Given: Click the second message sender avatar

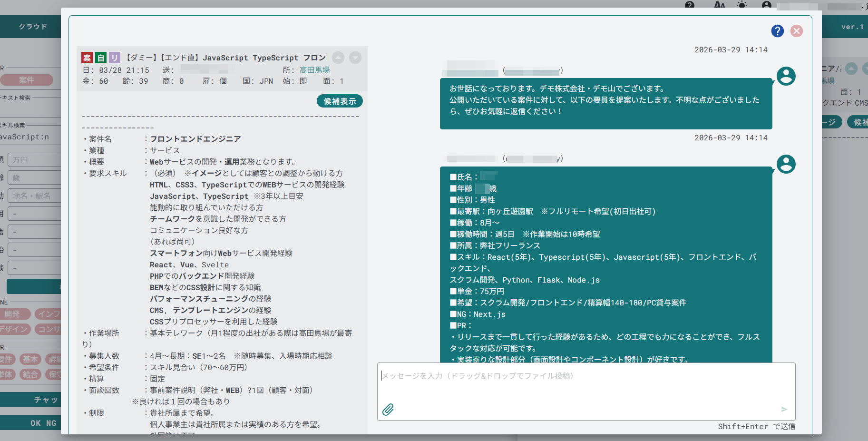Looking at the screenshot, I should pos(786,164).
